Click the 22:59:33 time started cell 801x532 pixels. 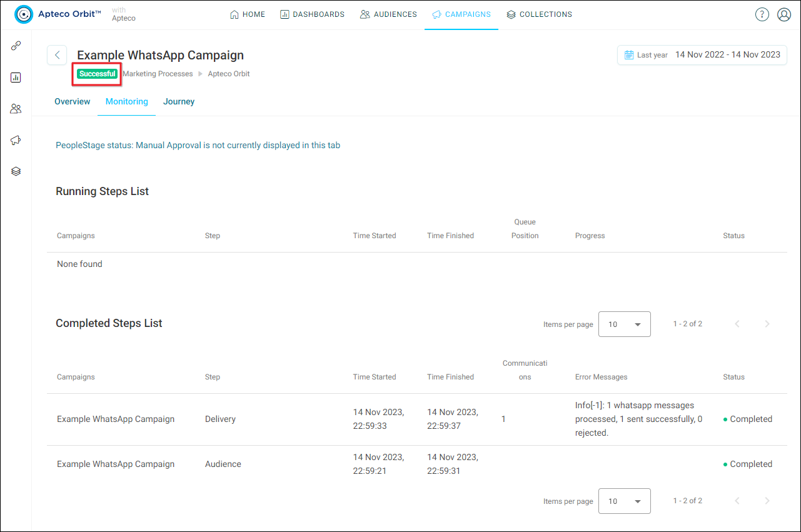click(378, 419)
